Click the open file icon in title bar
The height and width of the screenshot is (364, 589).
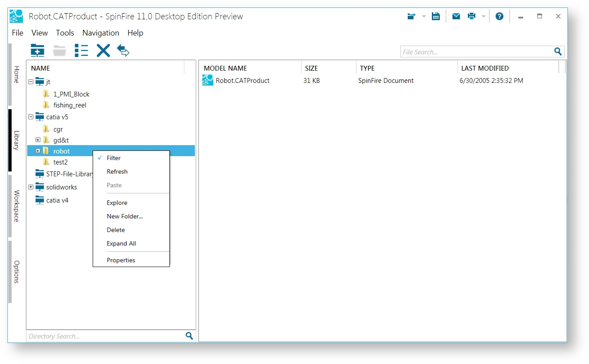pos(411,16)
